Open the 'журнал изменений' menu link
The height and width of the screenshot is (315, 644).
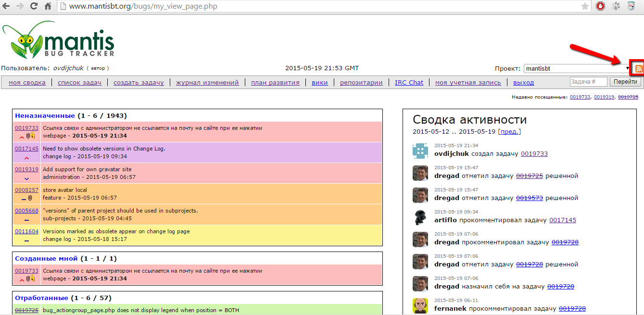207,82
